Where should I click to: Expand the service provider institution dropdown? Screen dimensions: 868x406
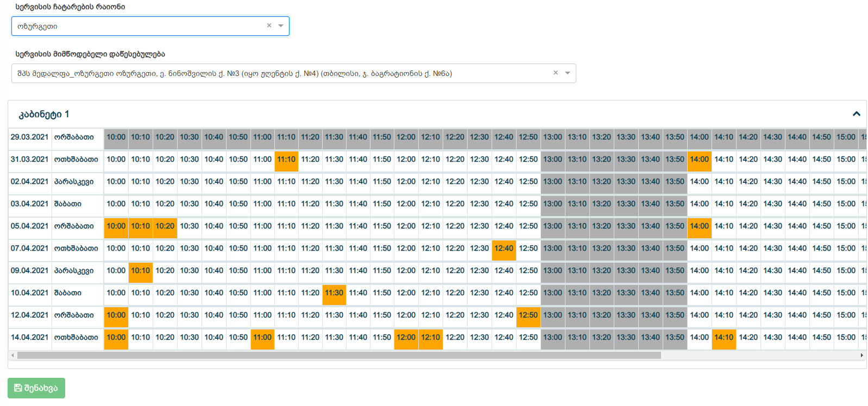568,73
